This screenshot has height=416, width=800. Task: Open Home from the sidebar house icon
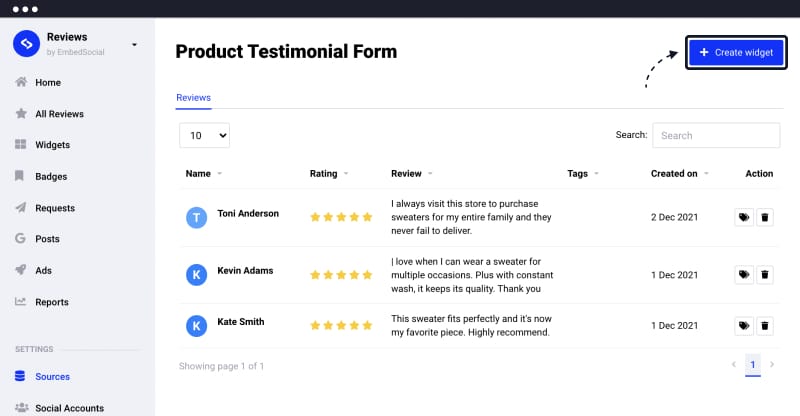(21, 82)
